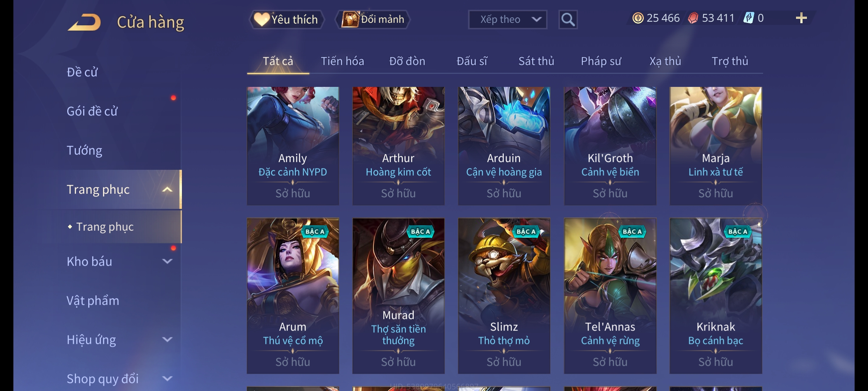Open the Xếp theo sort dropdown
This screenshot has height=391, width=868.
pos(507,20)
